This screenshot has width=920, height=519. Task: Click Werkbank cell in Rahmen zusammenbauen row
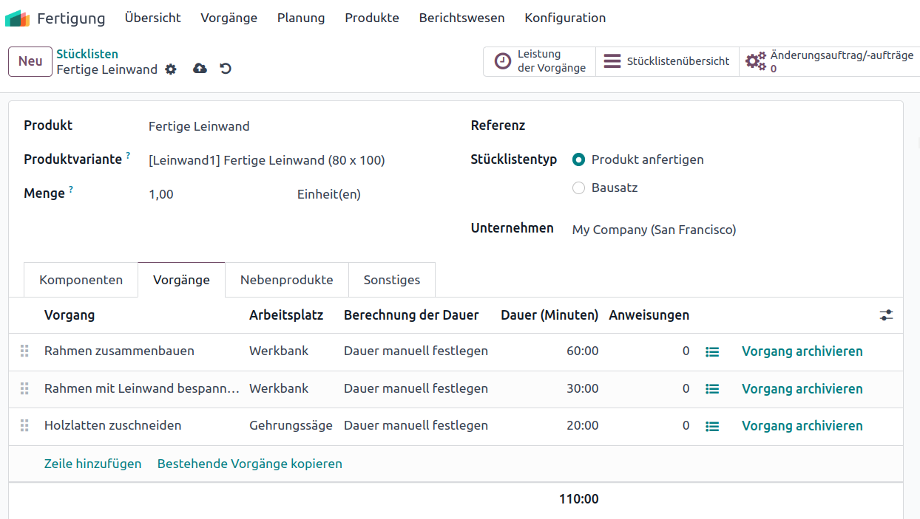(x=279, y=351)
